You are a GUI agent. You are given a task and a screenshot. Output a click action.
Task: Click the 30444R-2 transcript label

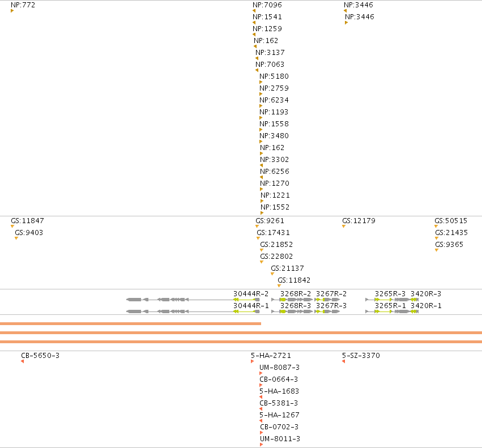pos(251,293)
